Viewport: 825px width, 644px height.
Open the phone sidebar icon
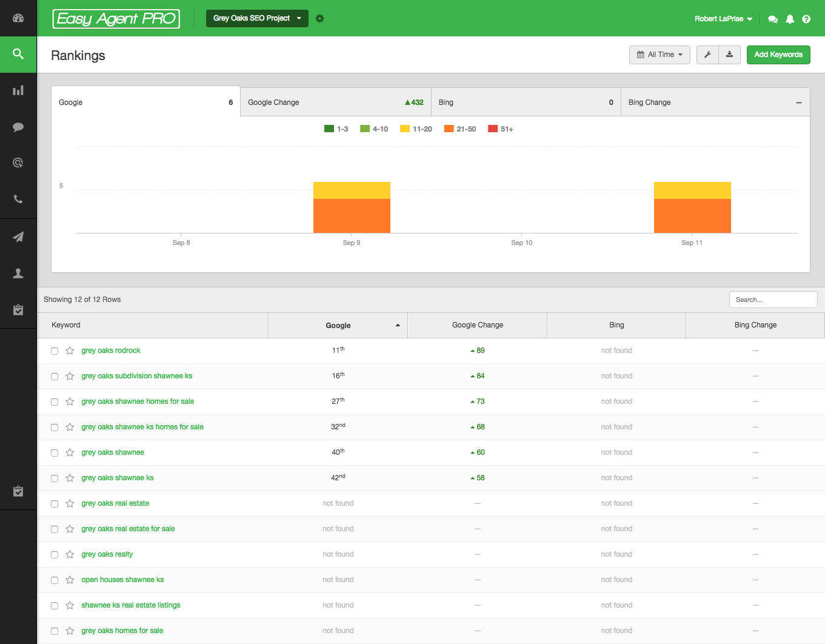[18, 199]
